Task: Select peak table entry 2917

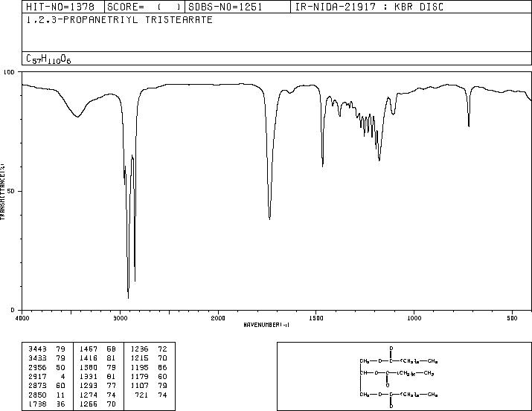Action: click(x=37, y=376)
